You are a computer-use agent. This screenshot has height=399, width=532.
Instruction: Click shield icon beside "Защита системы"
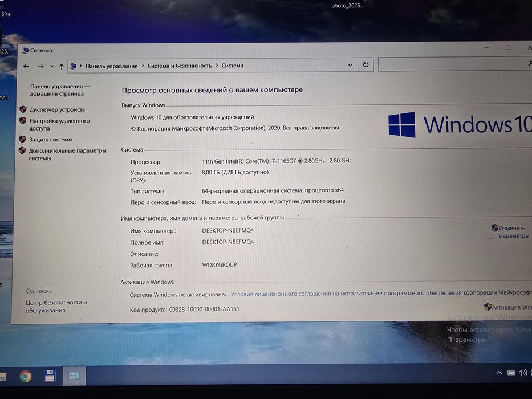click(x=22, y=139)
